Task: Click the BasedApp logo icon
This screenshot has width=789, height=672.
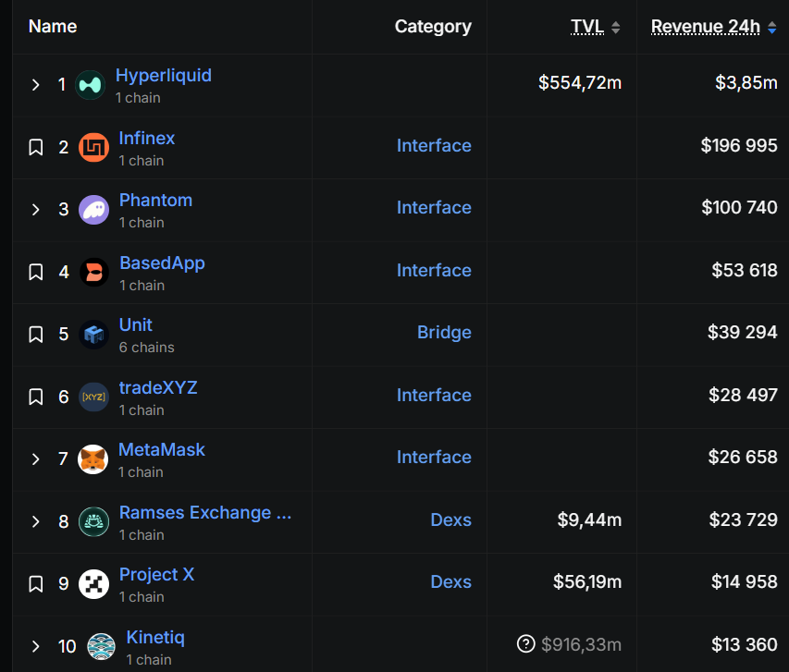Action: (93, 272)
